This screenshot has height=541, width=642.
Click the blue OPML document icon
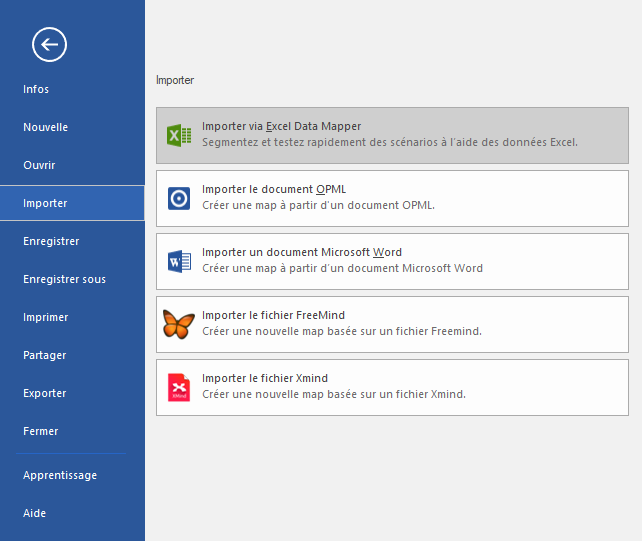click(x=179, y=198)
